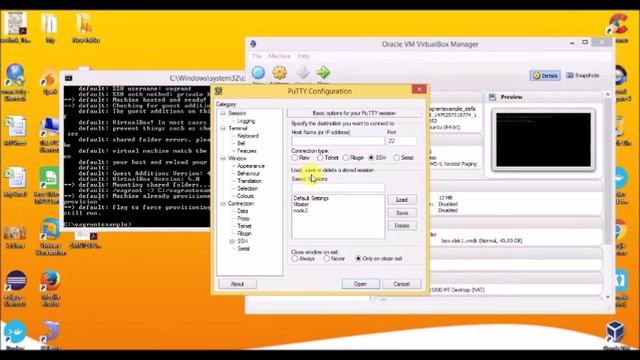
Task: Click the New blue icon in VirtualBox toolbar
Action: (258, 73)
